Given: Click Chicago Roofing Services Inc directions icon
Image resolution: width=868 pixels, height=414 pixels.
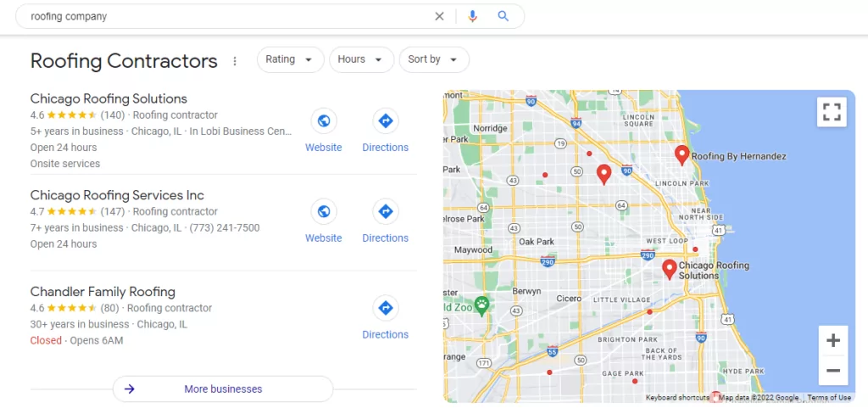Looking at the screenshot, I should tap(386, 211).
